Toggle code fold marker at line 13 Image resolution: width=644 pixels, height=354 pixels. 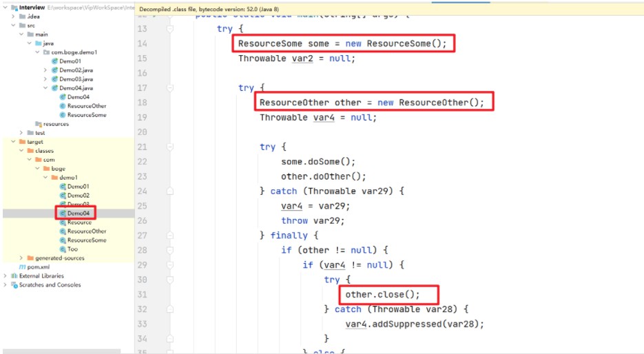tap(169, 29)
